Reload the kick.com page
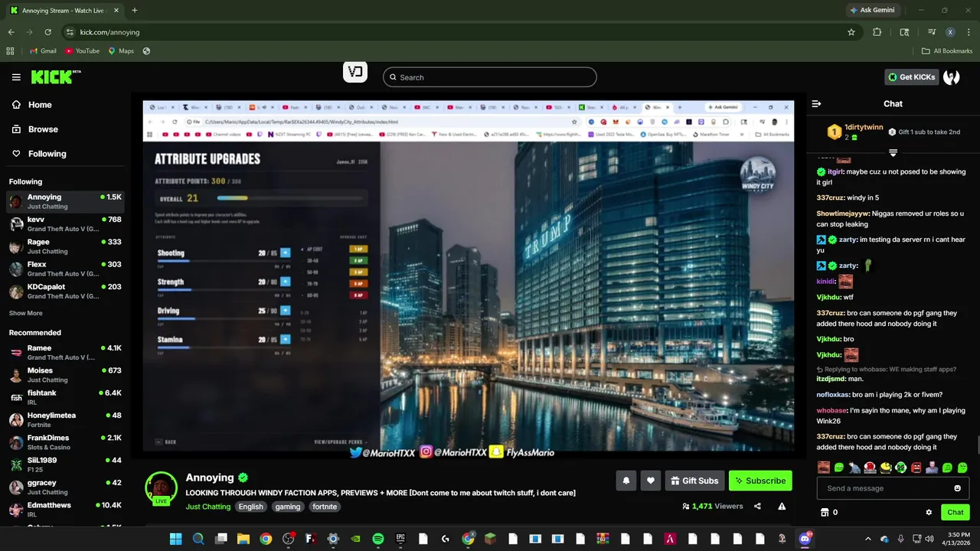Image resolution: width=980 pixels, height=551 pixels. pos(47,32)
